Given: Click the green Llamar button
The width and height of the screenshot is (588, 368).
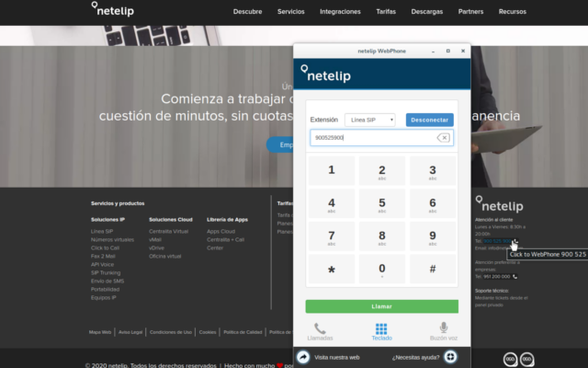Looking at the screenshot, I should click(x=382, y=306).
